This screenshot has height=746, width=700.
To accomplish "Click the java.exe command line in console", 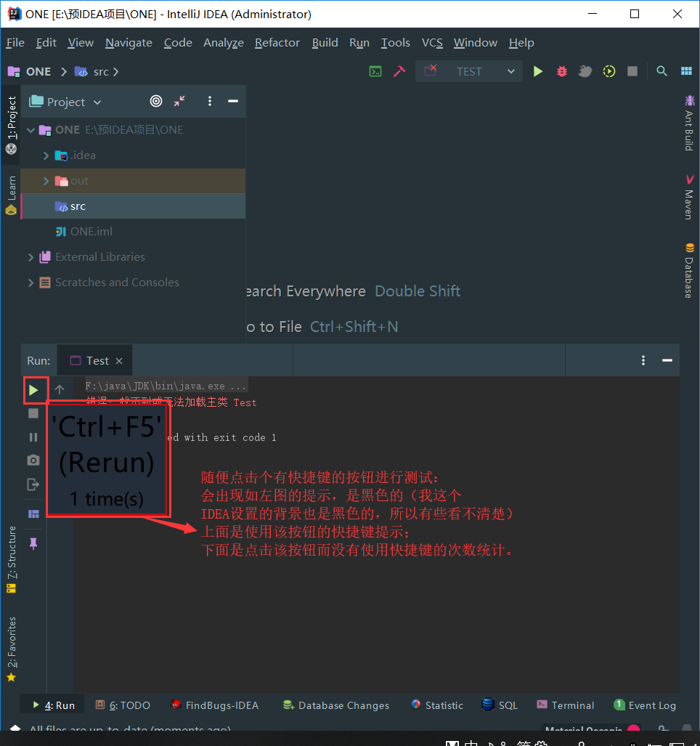I will [165, 386].
